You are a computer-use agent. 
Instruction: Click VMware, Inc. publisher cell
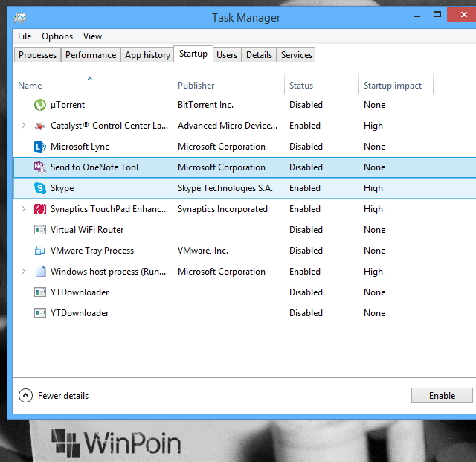[x=203, y=251]
